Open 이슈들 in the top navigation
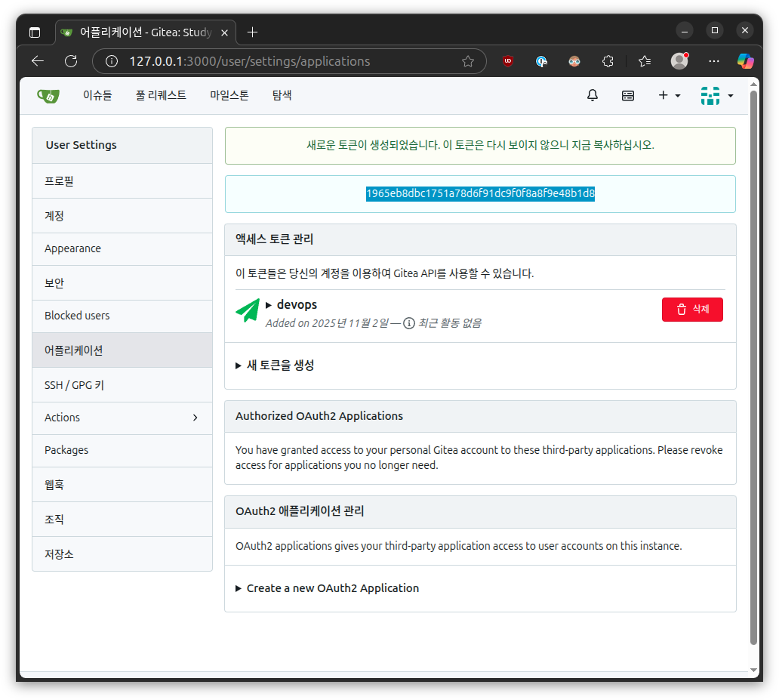 click(x=97, y=95)
